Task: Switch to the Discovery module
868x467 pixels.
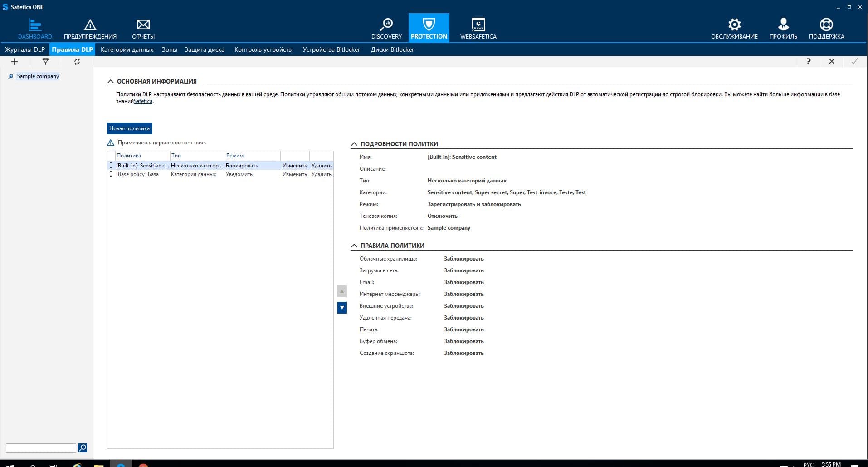Action: pyautogui.click(x=386, y=28)
